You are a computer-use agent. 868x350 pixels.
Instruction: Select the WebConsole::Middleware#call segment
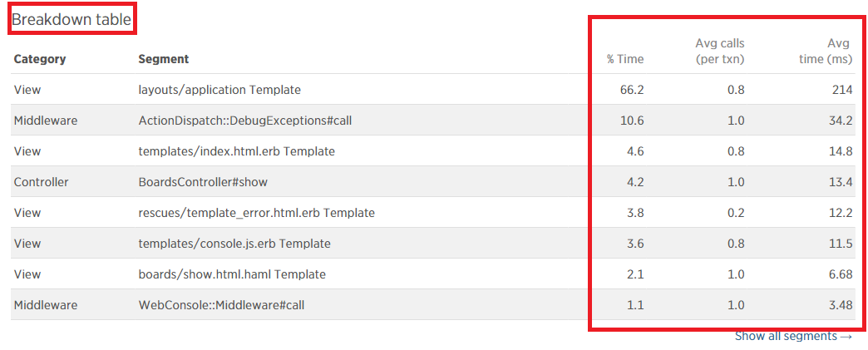221,305
